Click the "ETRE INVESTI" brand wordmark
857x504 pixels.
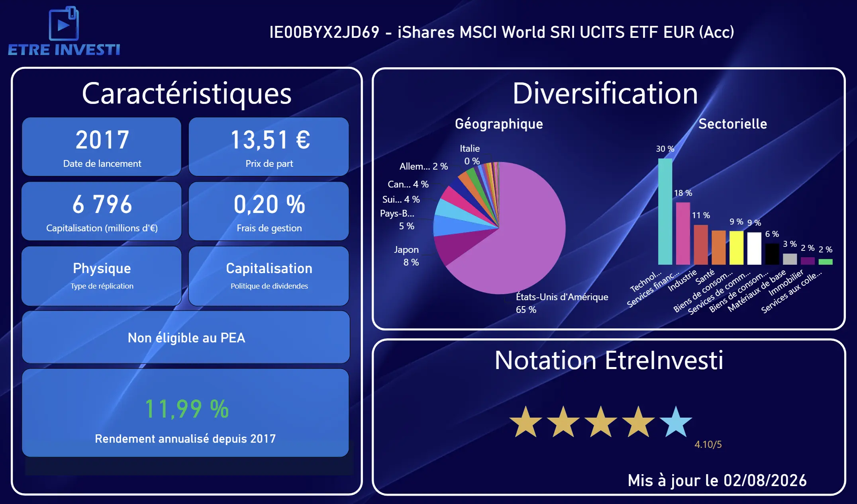coord(64,50)
